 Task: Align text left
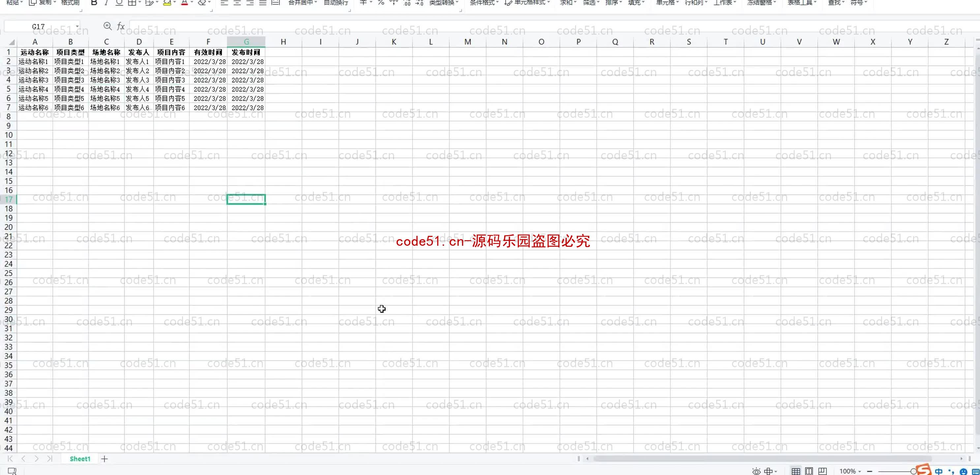click(224, 3)
